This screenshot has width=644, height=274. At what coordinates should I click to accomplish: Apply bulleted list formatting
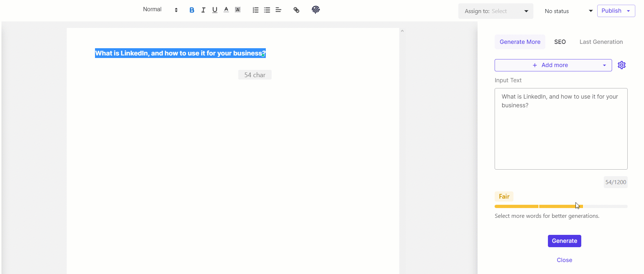click(x=267, y=10)
